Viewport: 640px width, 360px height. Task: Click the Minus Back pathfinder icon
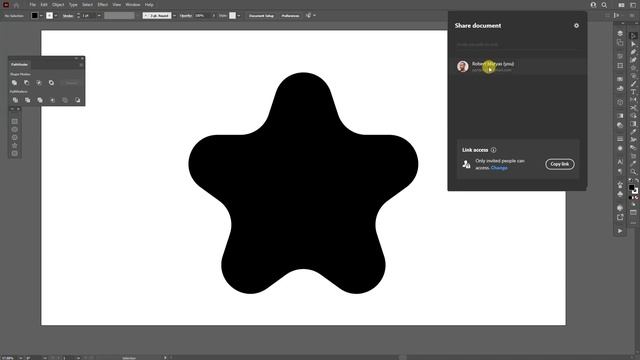coord(78,100)
